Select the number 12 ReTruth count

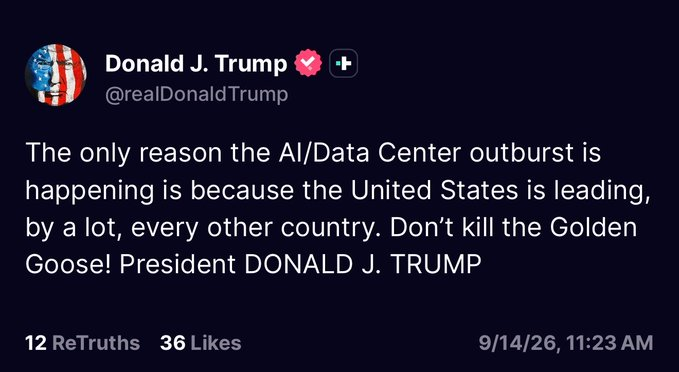[x=36, y=343]
